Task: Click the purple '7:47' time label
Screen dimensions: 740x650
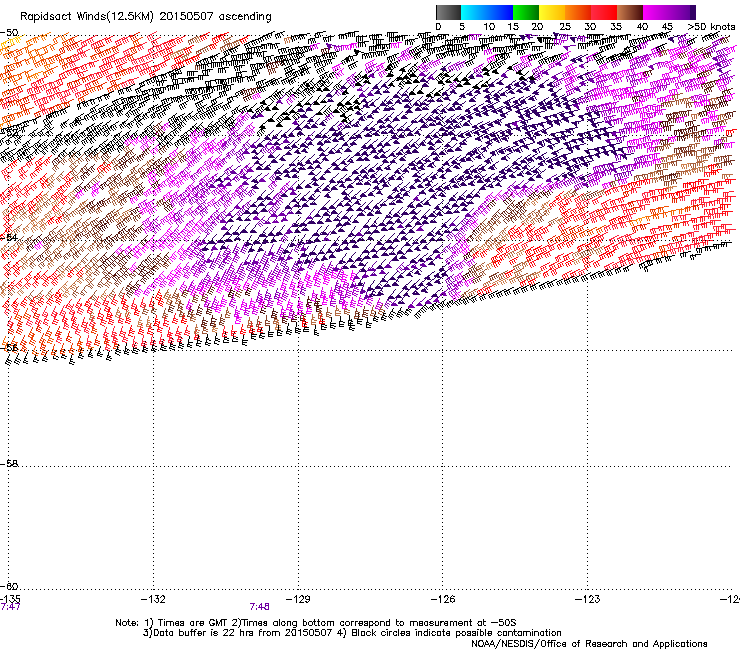Action: [x=10, y=607]
